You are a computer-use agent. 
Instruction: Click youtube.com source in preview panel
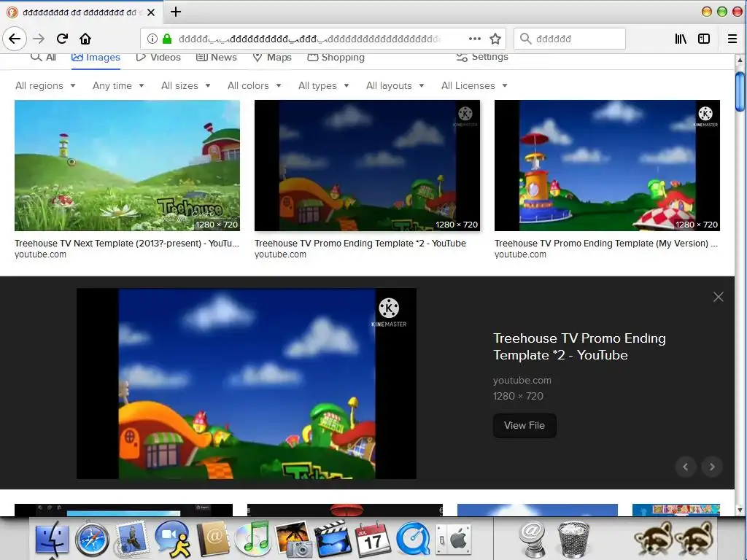522,381
